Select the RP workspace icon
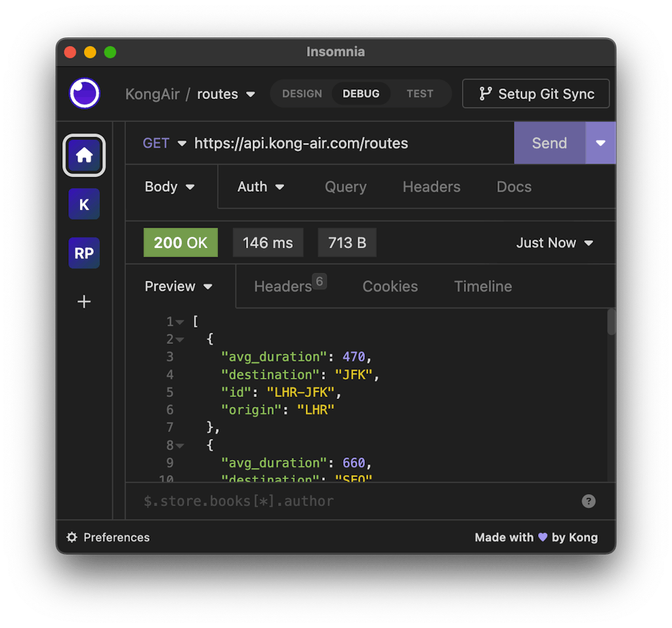This screenshot has width=672, height=628. click(x=84, y=253)
